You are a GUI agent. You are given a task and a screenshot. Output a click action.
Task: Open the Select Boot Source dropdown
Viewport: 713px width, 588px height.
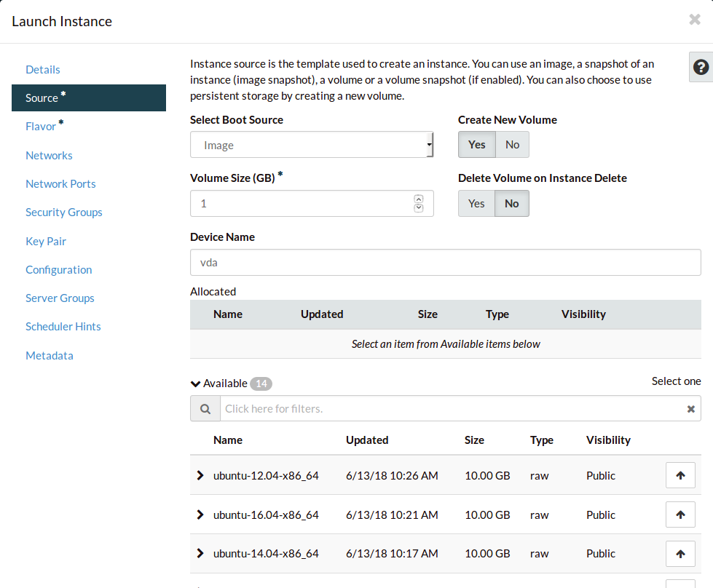tap(312, 145)
